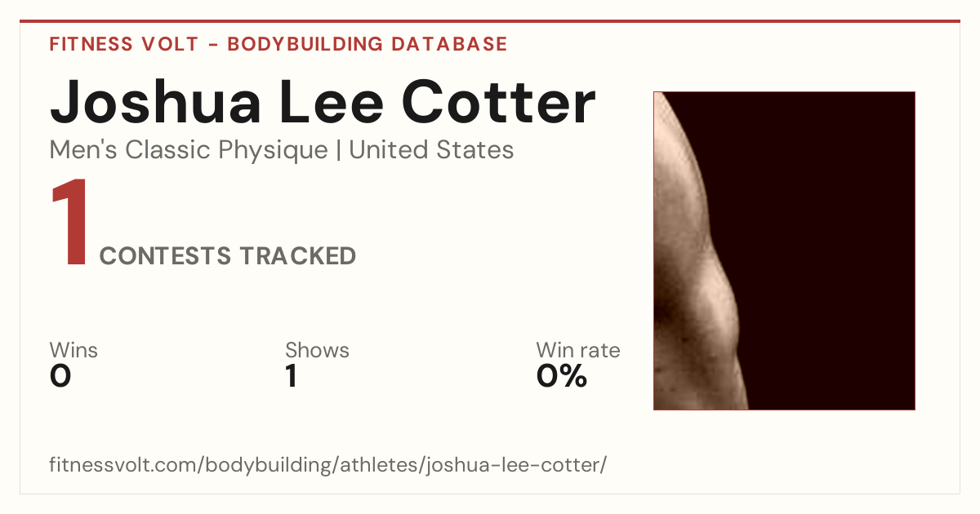Screen dimensions: 980x514
Task: Click the Wins stat label
Action: coord(73,350)
